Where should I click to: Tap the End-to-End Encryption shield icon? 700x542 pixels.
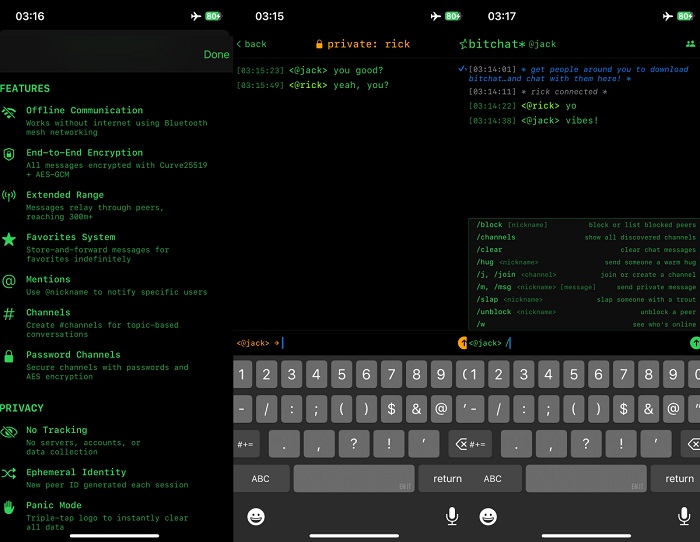[9, 154]
